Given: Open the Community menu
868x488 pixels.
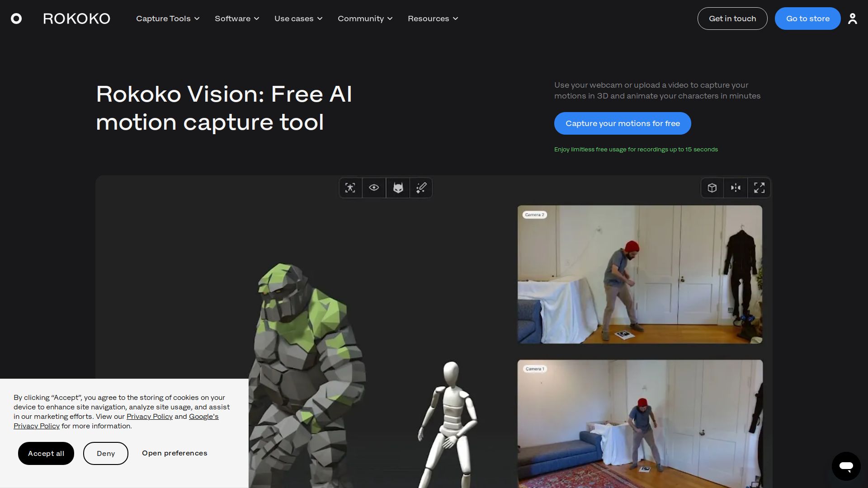Looking at the screenshot, I should tap(365, 19).
